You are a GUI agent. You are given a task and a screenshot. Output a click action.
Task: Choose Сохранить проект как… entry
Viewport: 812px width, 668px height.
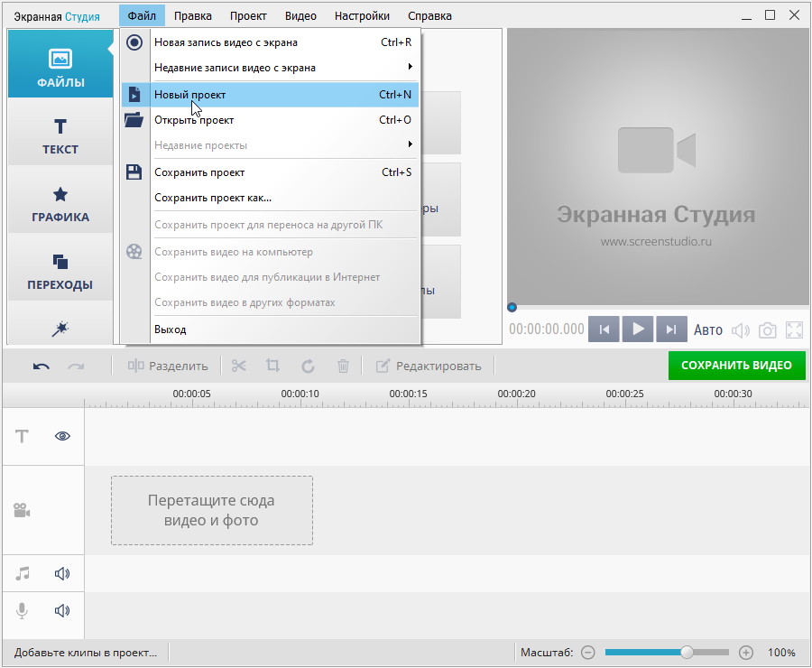coord(270,198)
